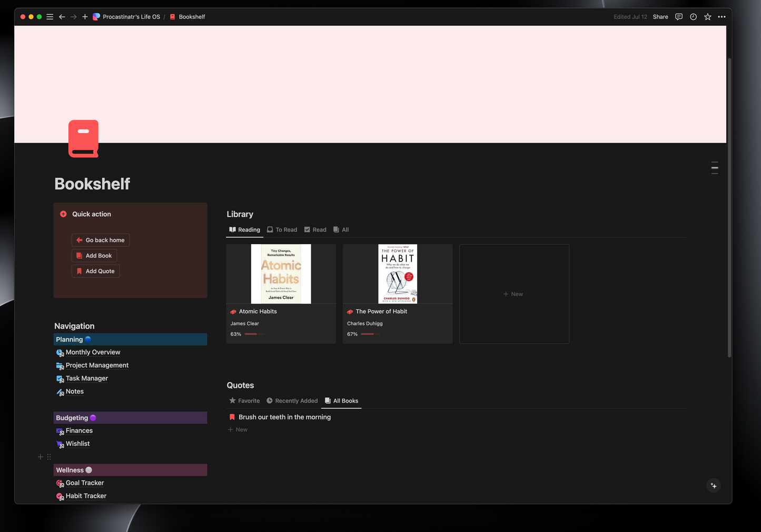Click Monthly Overview page icon
This screenshot has width=761, height=532.
click(x=60, y=353)
